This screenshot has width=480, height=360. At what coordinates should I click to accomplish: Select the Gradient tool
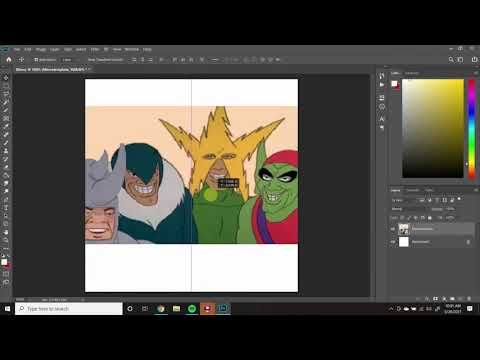[6, 175]
